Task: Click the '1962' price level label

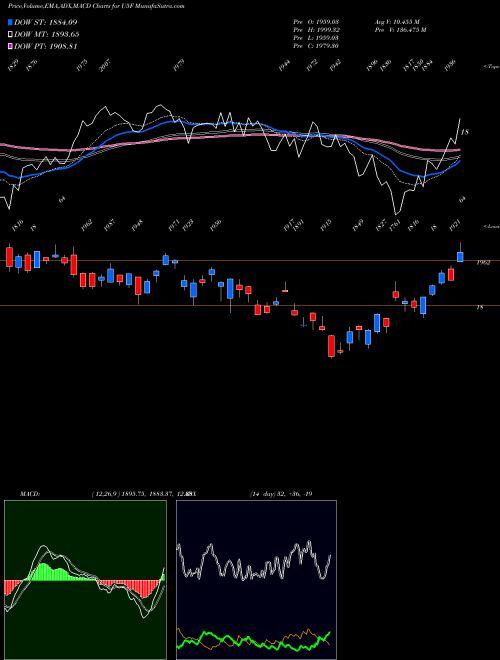Action: (x=483, y=263)
